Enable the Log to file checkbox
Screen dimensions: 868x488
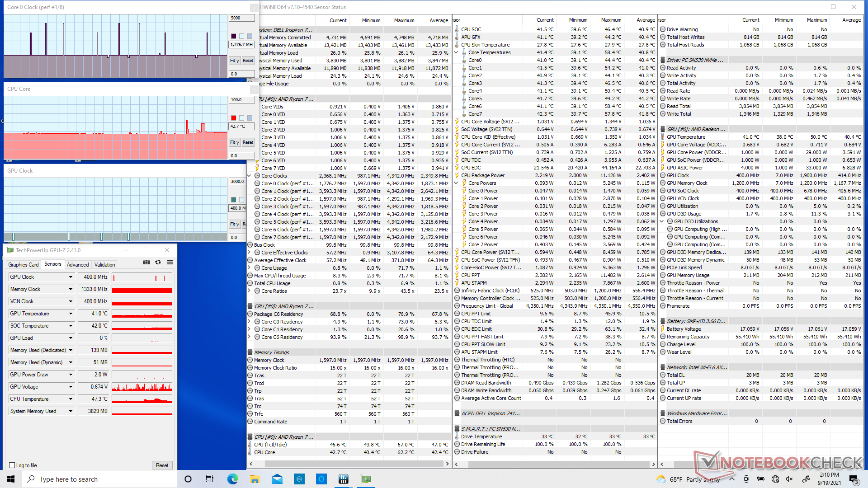point(12,465)
